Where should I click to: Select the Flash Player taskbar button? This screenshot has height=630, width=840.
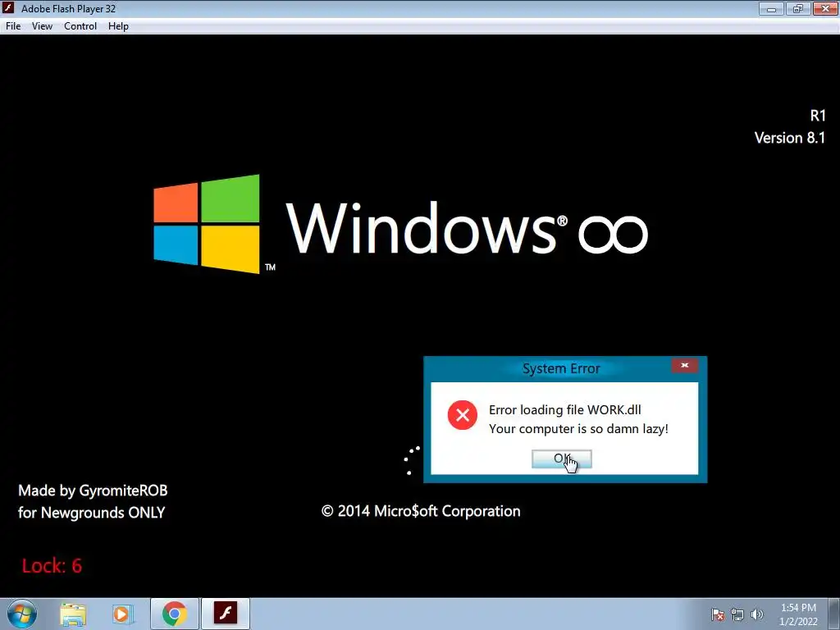pyautogui.click(x=226, y=614)
